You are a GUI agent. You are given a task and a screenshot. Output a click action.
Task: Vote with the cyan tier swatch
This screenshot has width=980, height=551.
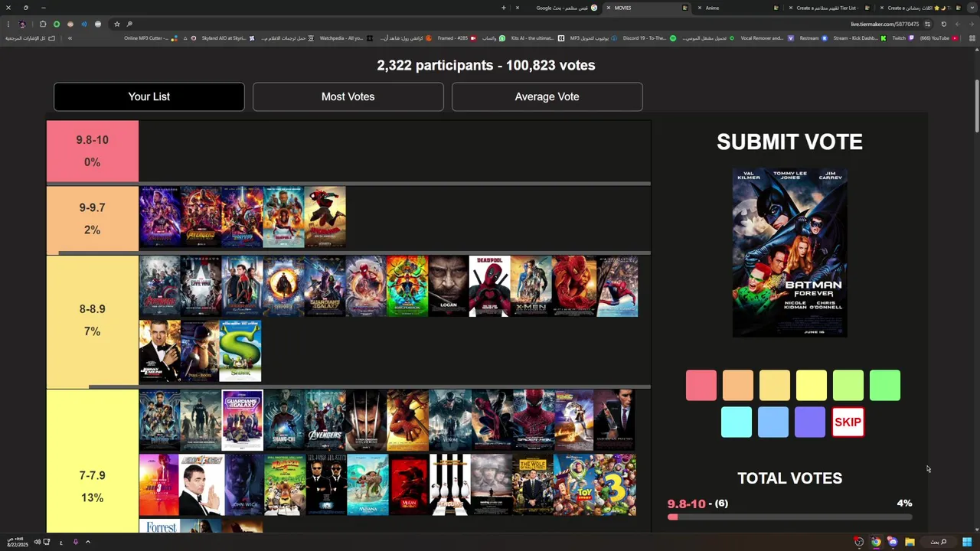tap(737, 422)
